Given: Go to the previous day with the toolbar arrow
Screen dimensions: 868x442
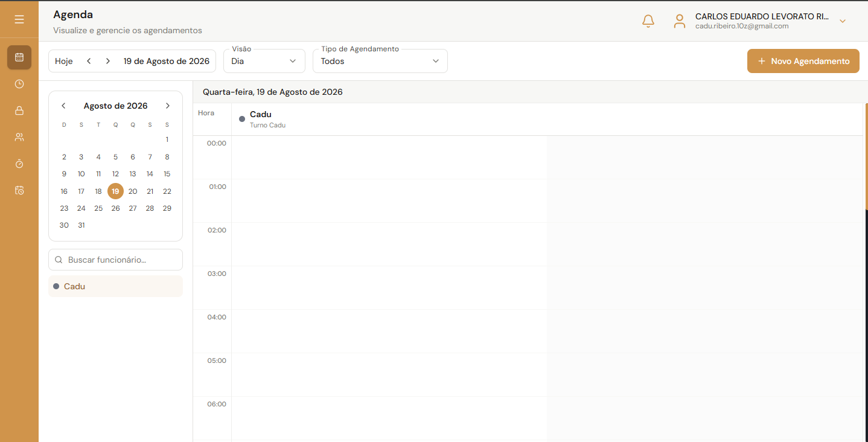Looking at the screenshot, I should (x=89, y=61).
